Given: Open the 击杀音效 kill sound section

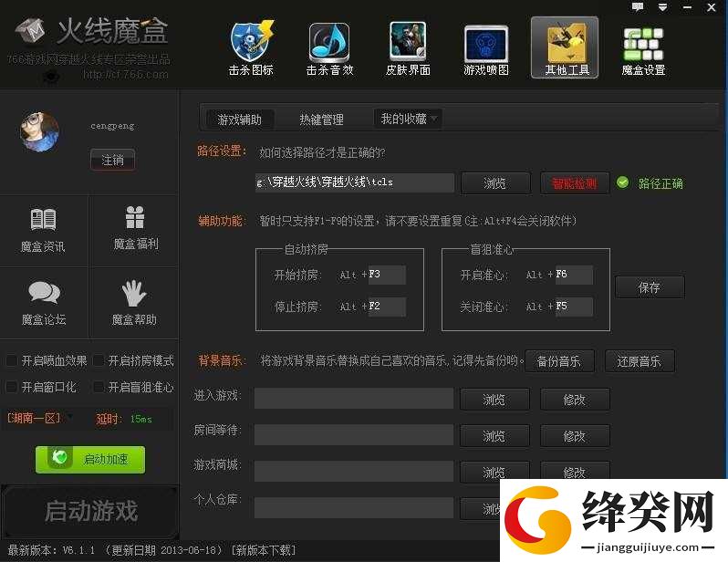Looking at the screenshot, I should (329, 48).
